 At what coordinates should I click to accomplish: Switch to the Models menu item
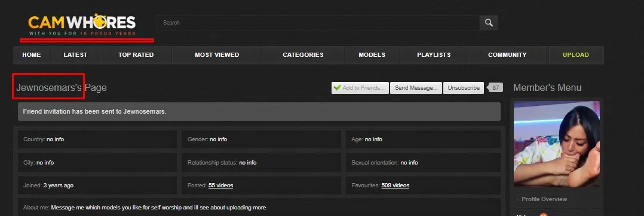point(372,54)
